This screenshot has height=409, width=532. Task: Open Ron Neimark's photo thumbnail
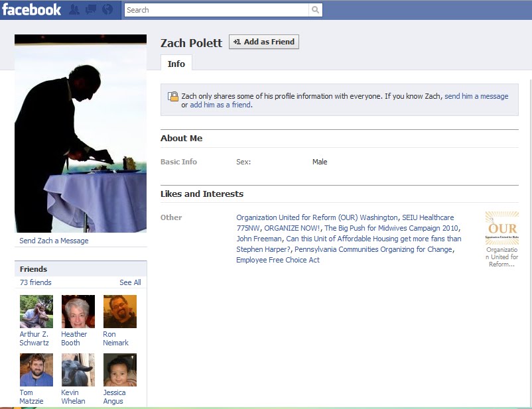(120, 312)
